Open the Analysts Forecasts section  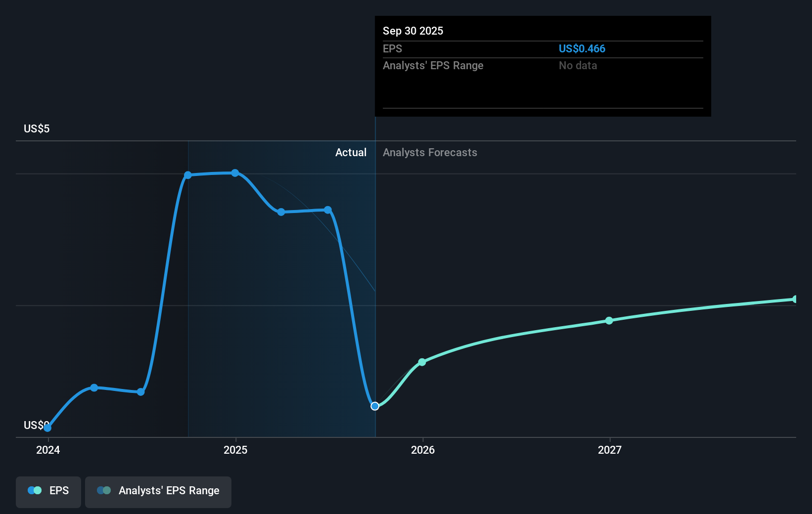(x=429, y=152)
